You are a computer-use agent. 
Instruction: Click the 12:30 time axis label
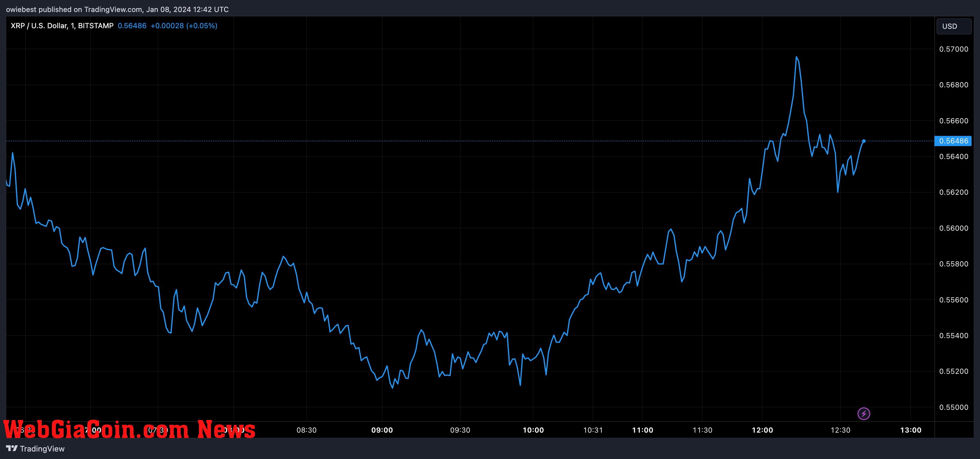[x=840, y=430]
